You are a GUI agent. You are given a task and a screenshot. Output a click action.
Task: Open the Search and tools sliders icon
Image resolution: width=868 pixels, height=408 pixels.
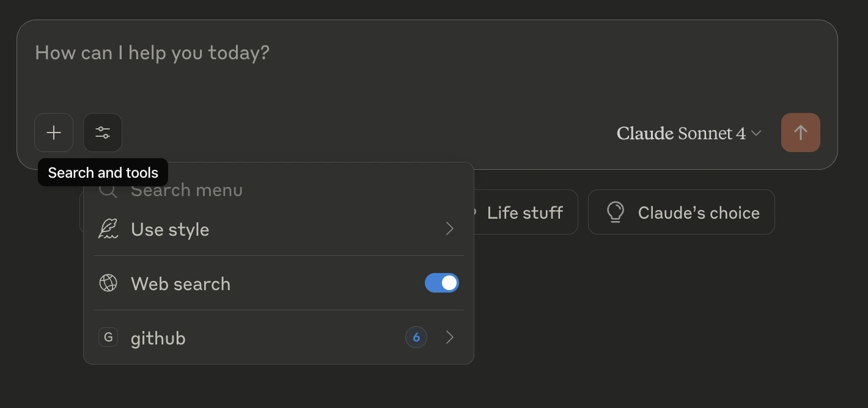click(x=103, y=133)
